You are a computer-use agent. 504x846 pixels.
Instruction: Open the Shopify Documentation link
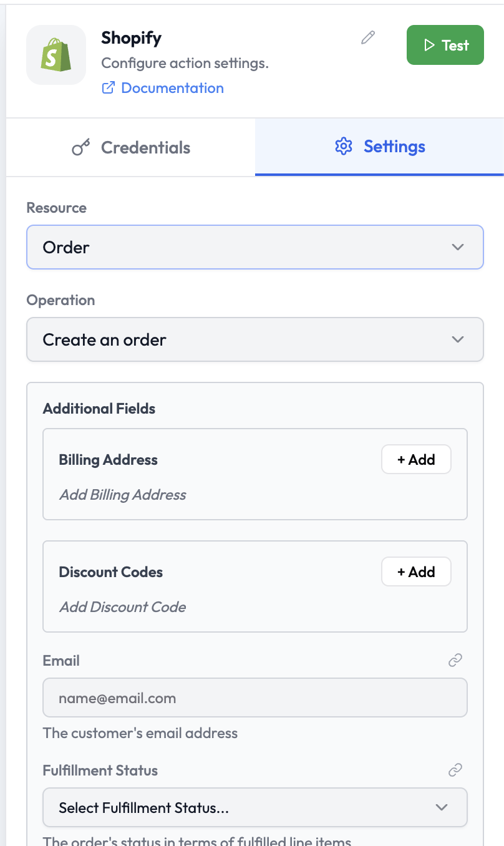click(x=172, y=88)
